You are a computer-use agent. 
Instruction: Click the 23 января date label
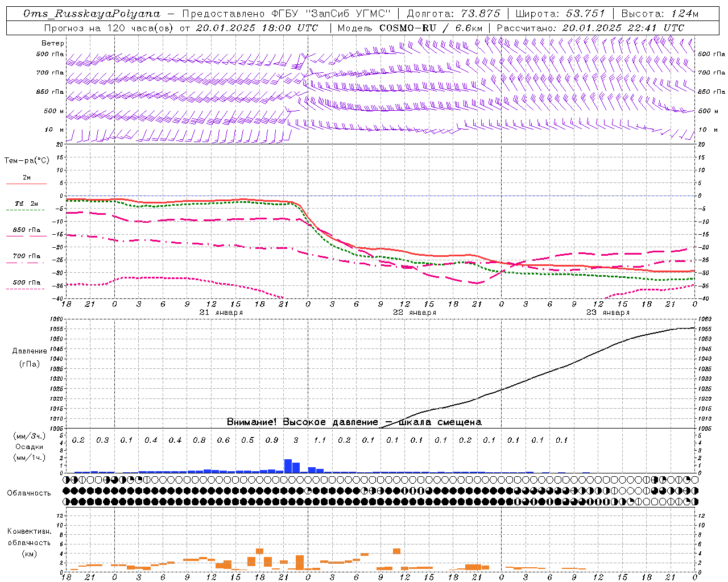pos(608,313)
